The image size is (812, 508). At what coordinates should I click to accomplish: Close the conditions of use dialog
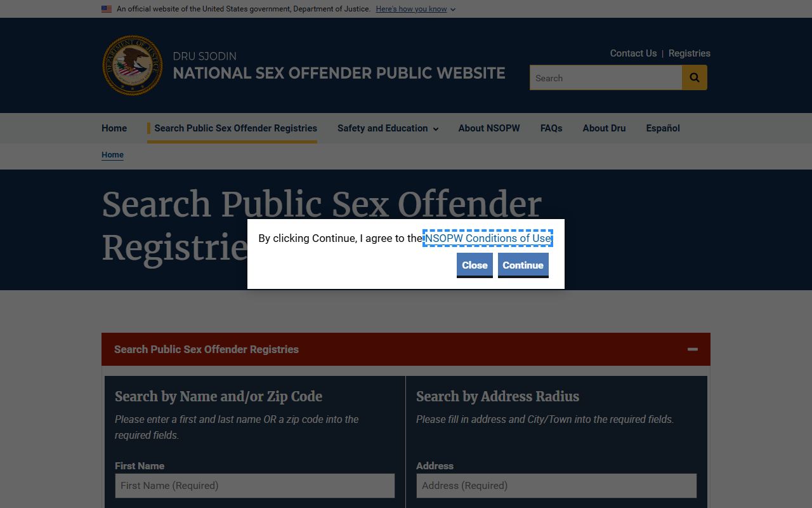coord(475,265)
